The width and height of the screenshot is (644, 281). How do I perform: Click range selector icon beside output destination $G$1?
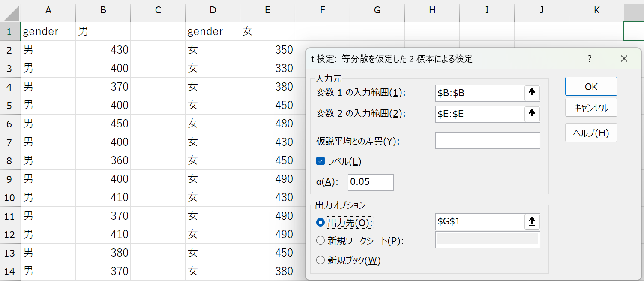point(532,221)
